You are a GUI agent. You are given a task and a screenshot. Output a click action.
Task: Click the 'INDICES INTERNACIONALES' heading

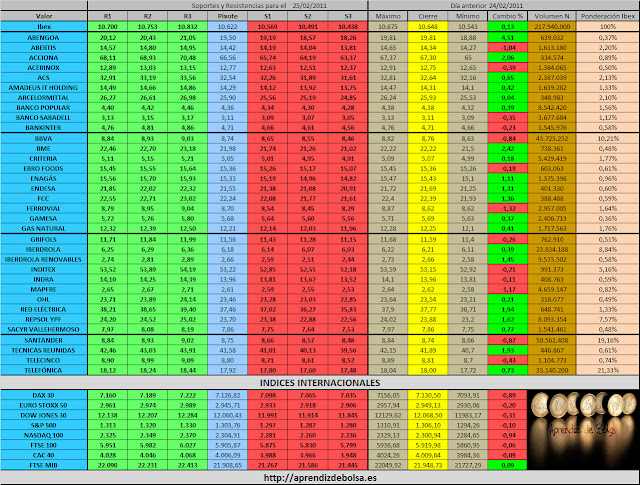pyautogui.click(x=320, y=383)
